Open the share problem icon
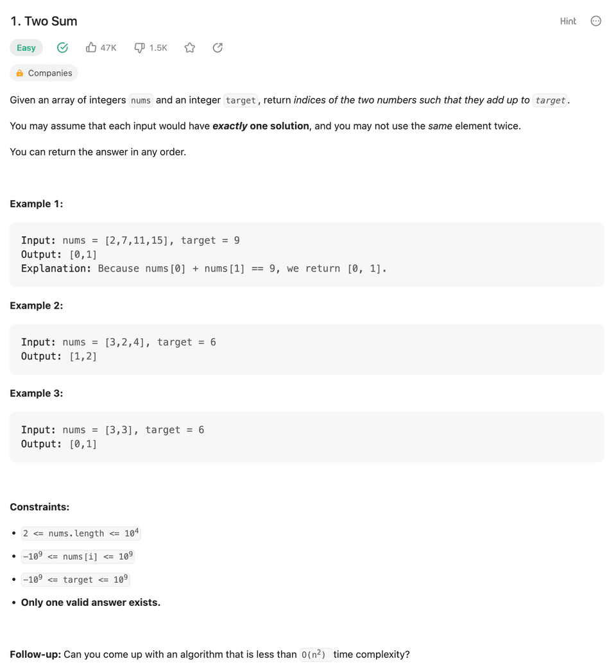Image resolution: width=616 pixels, height=672 pixels. coord(218,47)
